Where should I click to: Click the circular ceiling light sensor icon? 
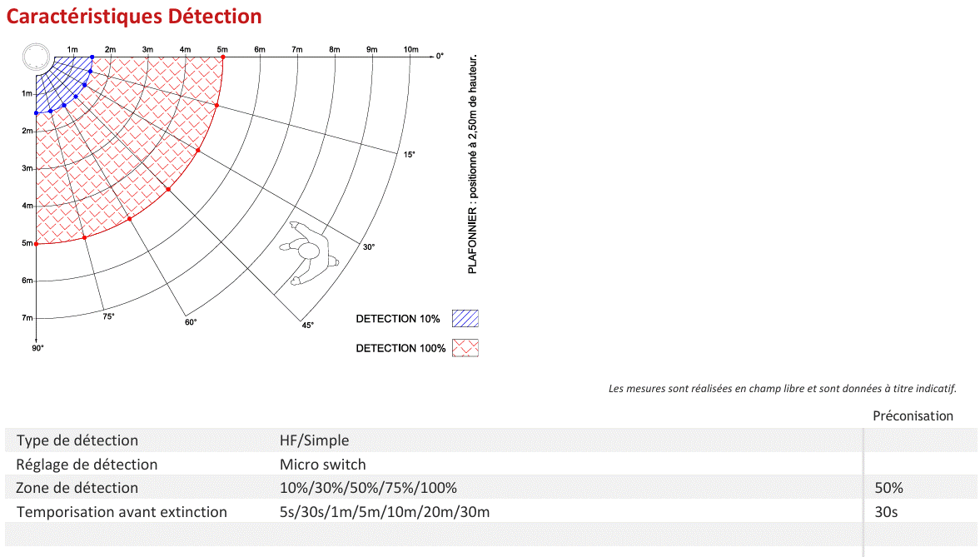pyautogui.click(x=36, y=57)
